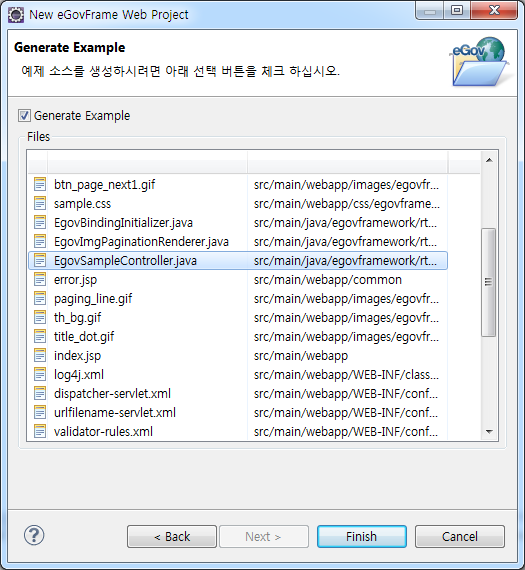
Task: Click the eGov folder globe logo
Action: (479, 61)
